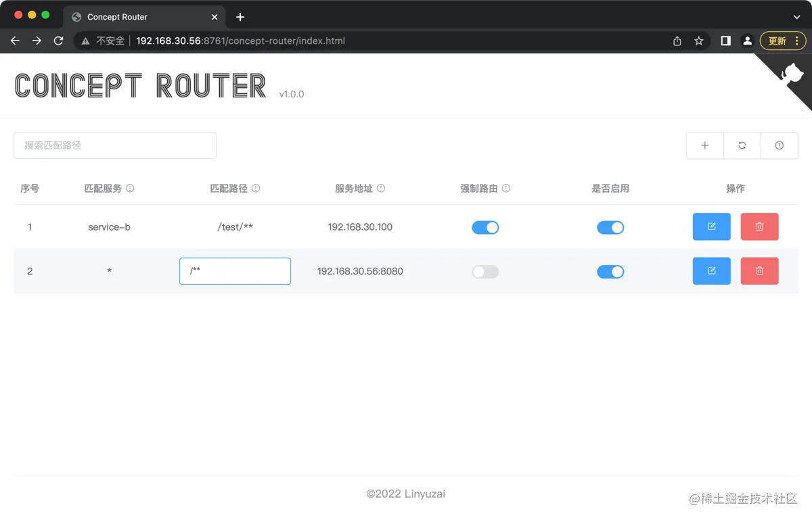Edit the 192.168.30.56:8080 route row

click(712, 270)
